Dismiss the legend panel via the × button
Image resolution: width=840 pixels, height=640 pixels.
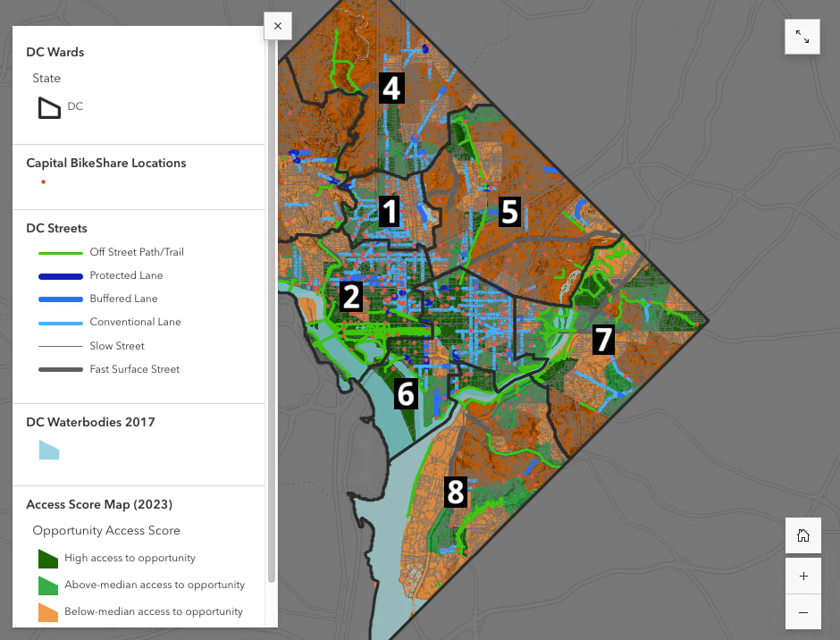(277, 26)
